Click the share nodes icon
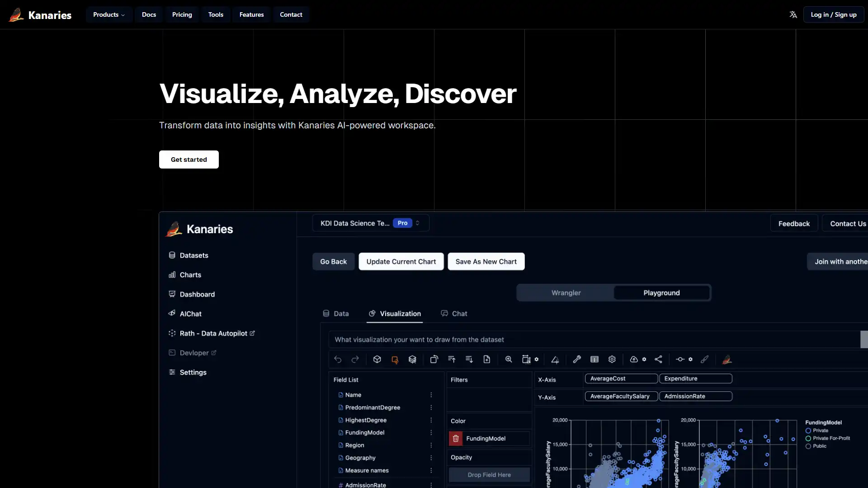868x488 pixels. pyautogui.click(x=659, y=359)
